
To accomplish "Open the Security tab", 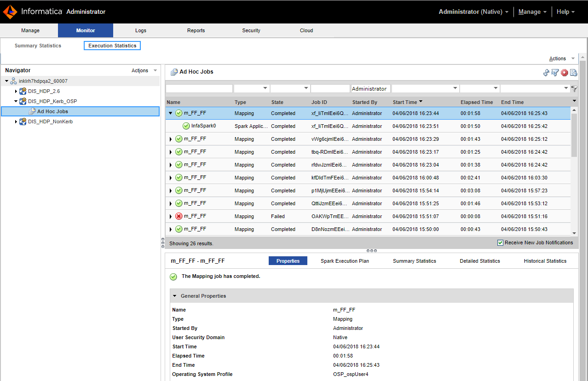I will pos(251,30).
